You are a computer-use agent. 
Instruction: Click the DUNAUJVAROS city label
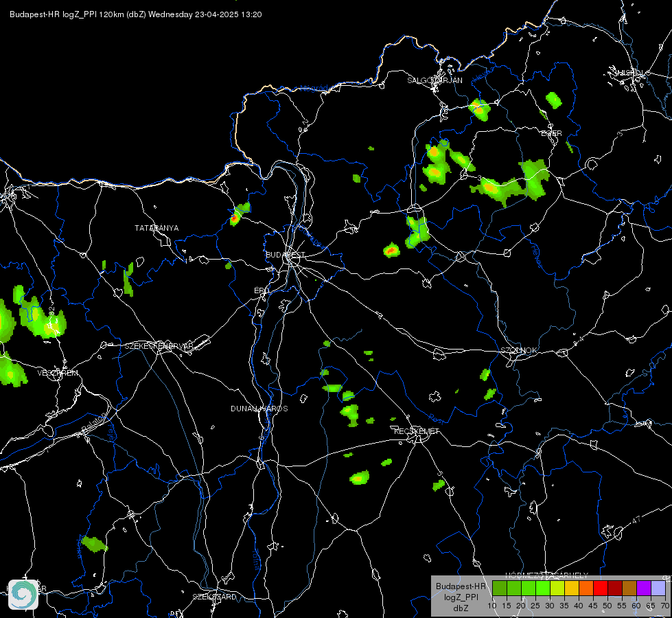[x=259, y=409]
